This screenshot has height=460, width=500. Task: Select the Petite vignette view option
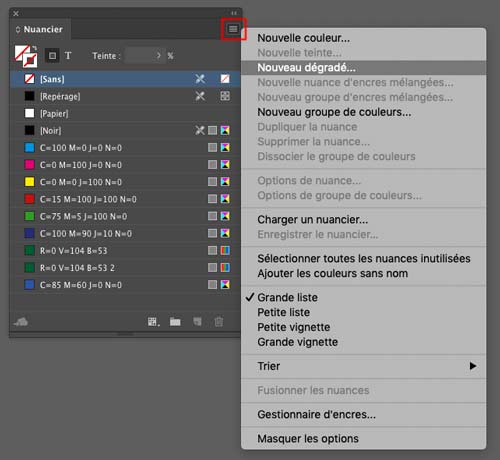[364, 327]
